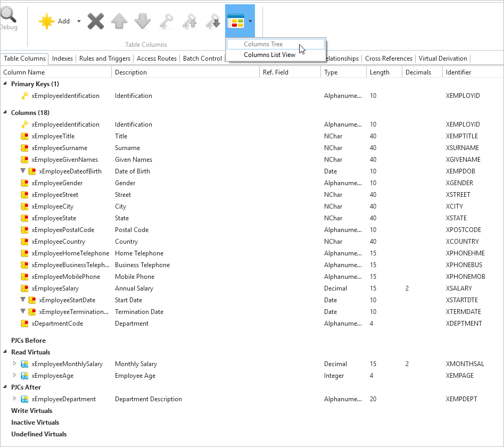Click the key icon under Primary Keys
This screenshot has width=504, height=447.
[x=24, y=96]
